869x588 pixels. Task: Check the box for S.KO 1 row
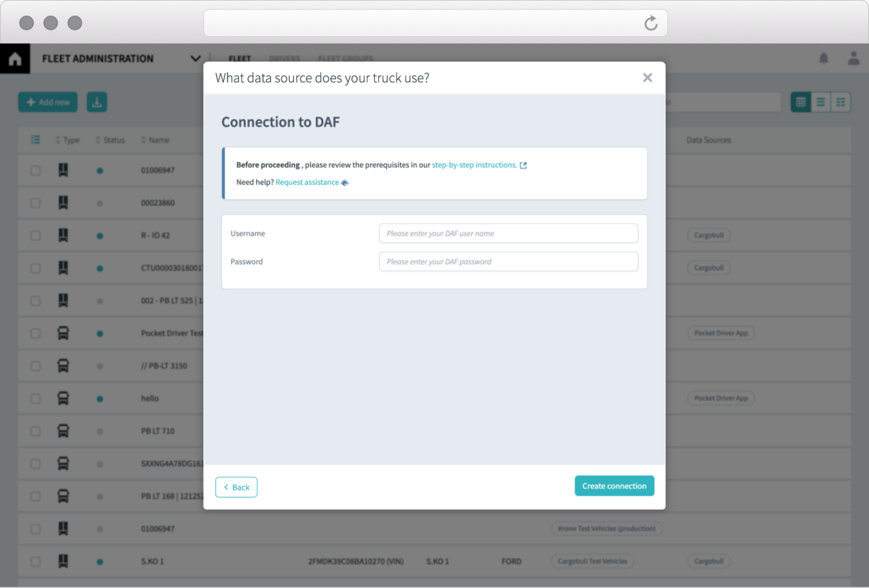click(35, 562)
